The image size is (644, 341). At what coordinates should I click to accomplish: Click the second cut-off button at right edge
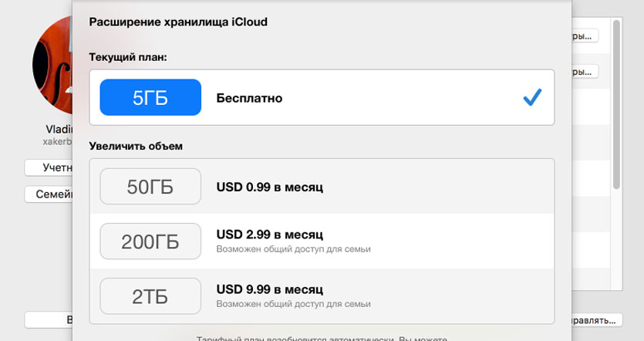585,72
